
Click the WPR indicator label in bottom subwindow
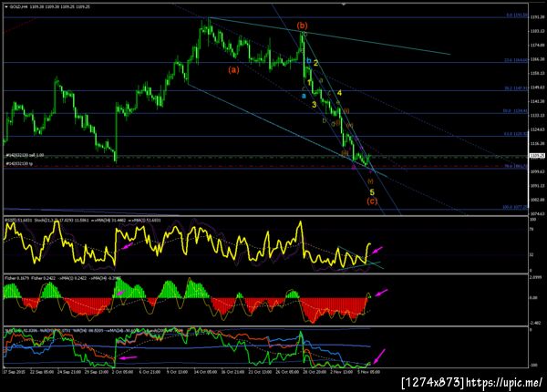point(94,330)
